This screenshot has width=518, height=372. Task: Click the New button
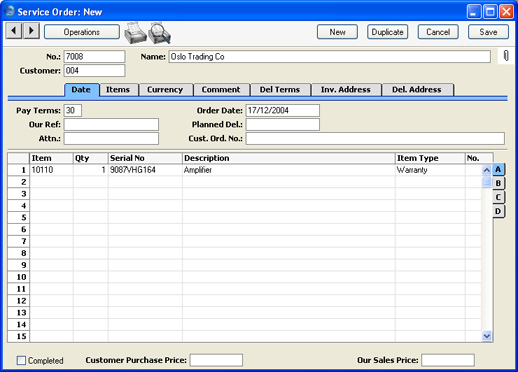click(337, 32)
